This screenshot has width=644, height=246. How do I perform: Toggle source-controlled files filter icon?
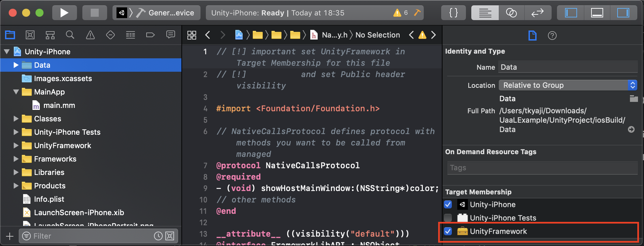point(170,236)
